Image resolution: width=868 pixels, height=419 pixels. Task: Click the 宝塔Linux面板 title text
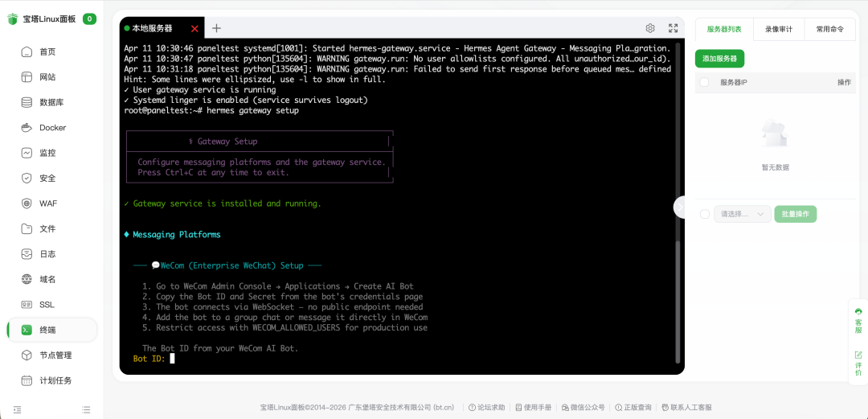coord(49,18)
